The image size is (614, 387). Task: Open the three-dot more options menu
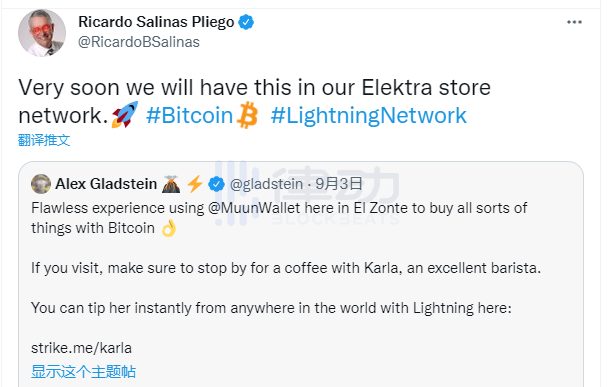tap(574, 22)
